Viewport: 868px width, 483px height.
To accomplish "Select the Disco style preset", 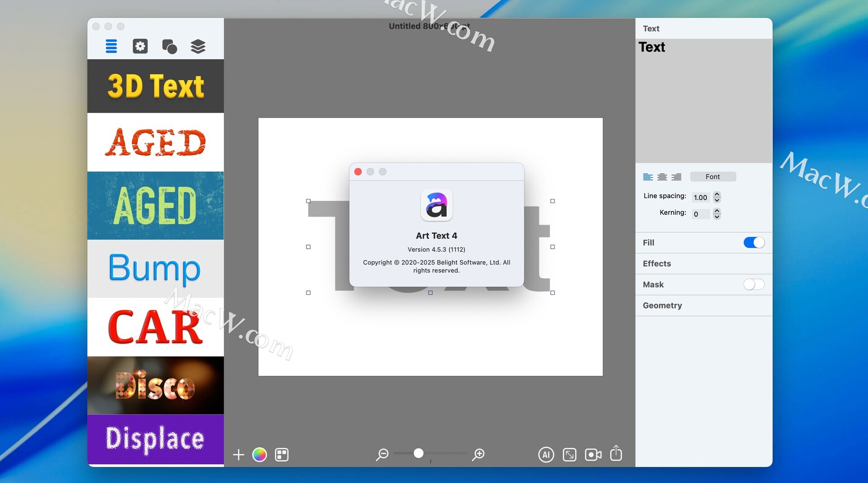I will (156, 385).
